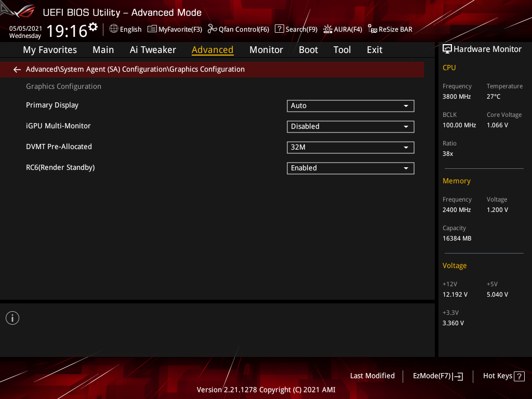532x399 pixels.
Task: Switch to Monitor tab
Action: click(x=266, y=50)
